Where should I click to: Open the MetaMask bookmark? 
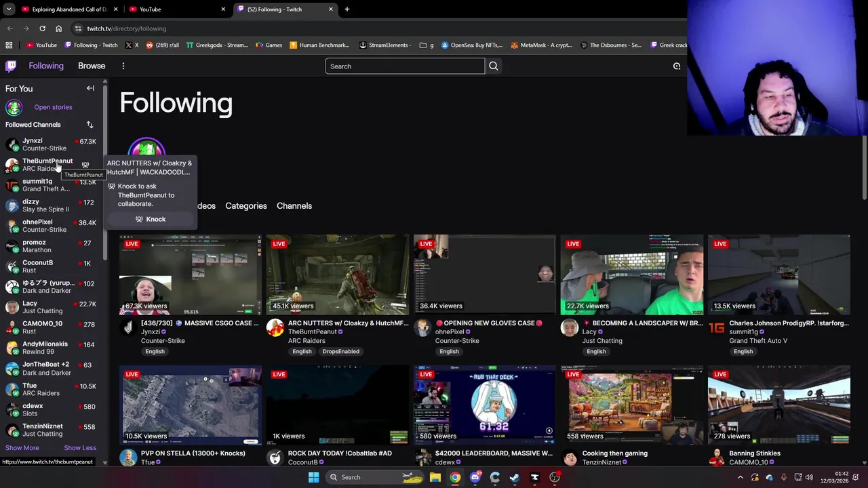[541, 45]
